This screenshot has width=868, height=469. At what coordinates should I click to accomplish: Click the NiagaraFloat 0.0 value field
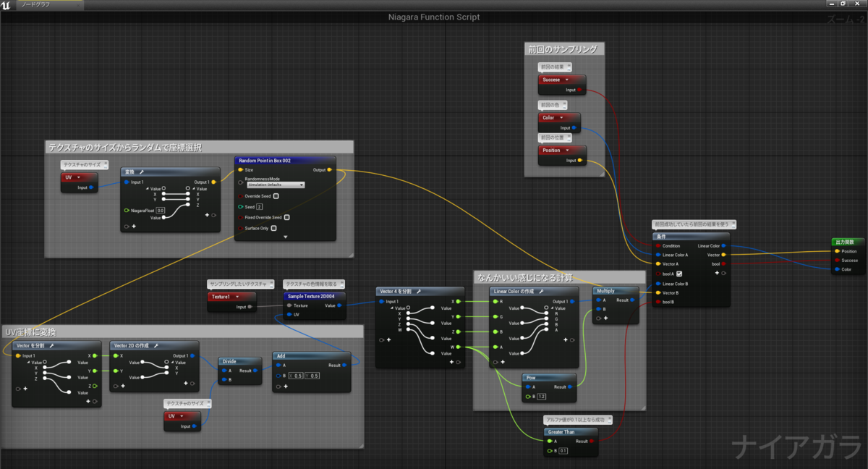[161, 210]
